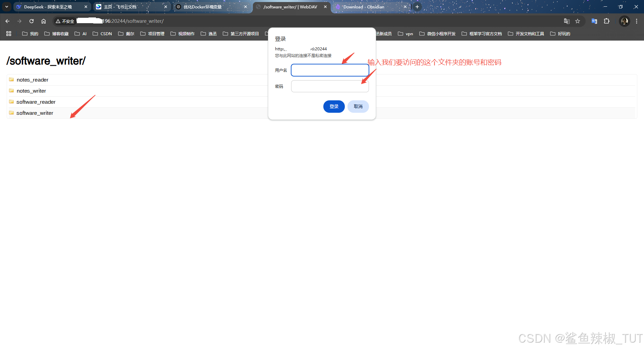The height and width of the screenshot is (349, 644).
Task: Open the tab search dropdown arrow
Action: tap(6, 7)
